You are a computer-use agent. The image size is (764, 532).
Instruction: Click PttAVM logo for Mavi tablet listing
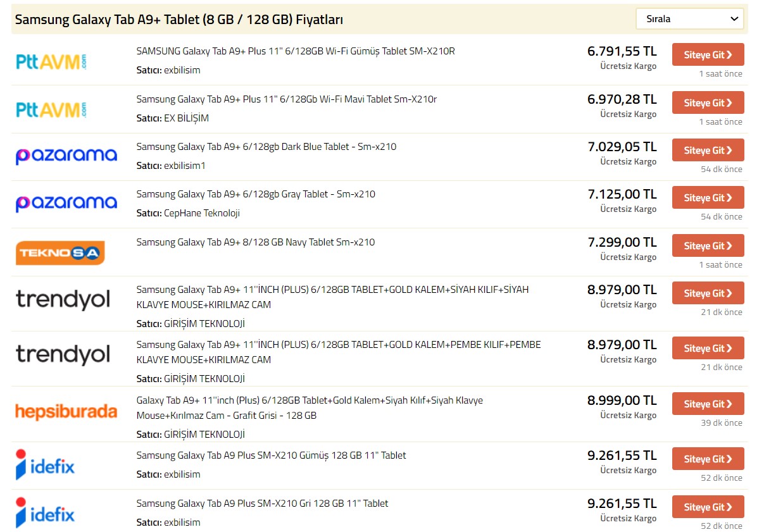point(51,109)
